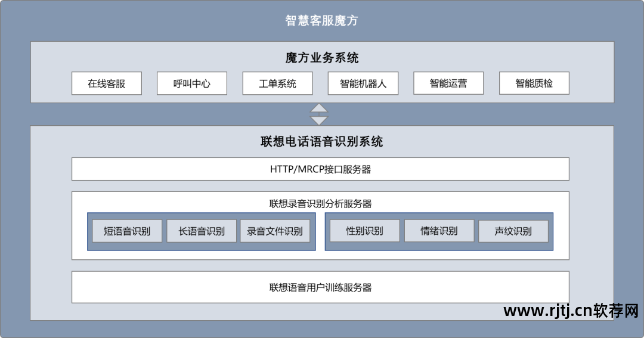Click the double-headed arrow between systems
644x338 pixels.
click(318, 114)
